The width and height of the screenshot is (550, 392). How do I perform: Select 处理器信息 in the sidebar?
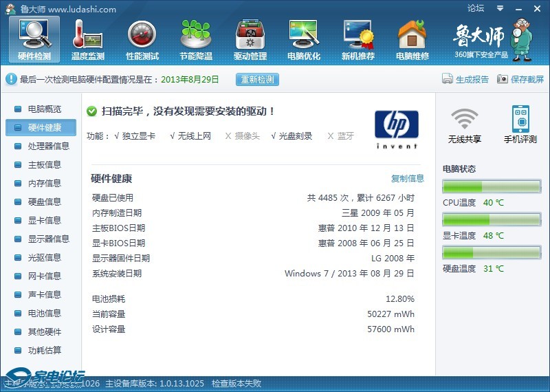pyautogui.click(x=48, y=146)
